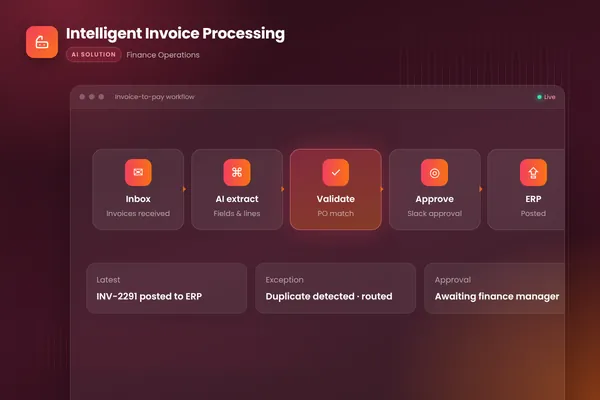Screen dimensions: 600x400
Task: Click the invoice-to-pay workflow window title
Action: coord(155,97)
